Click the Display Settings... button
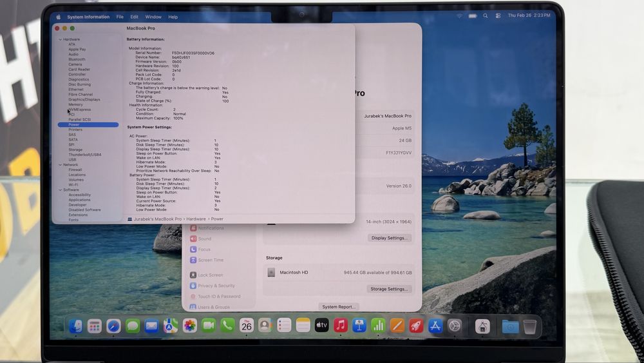The height and width of the screenshot is (363, 644). [x=390, y=238]
